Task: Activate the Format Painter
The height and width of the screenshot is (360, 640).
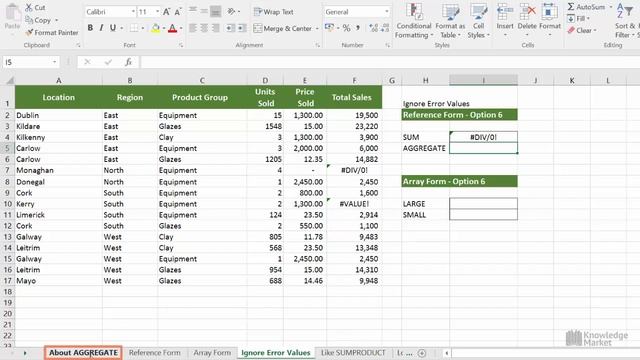Action: (52, 32)
